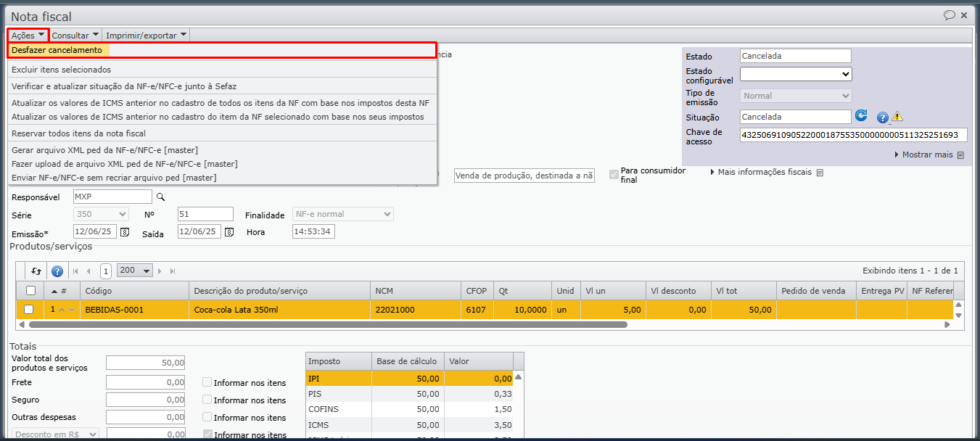Select Enviar NF-e/NFC-e sem recriar arquivo ped

pos(222,178)
